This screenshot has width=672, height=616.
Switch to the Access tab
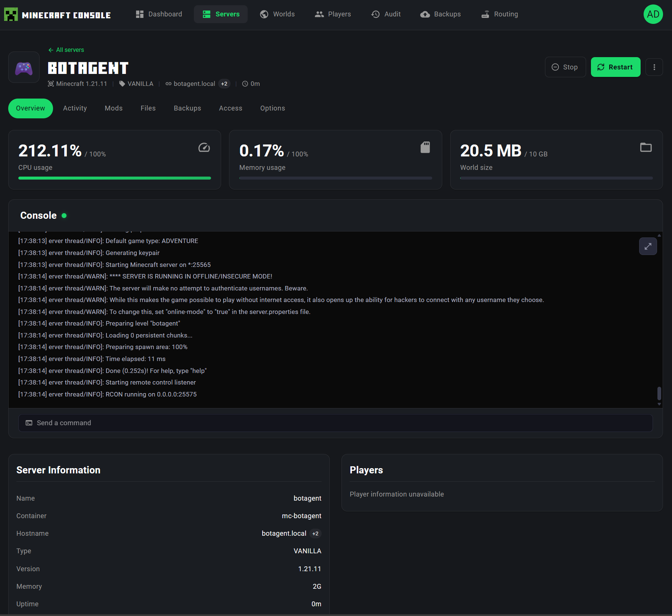[x=231, y=108]
